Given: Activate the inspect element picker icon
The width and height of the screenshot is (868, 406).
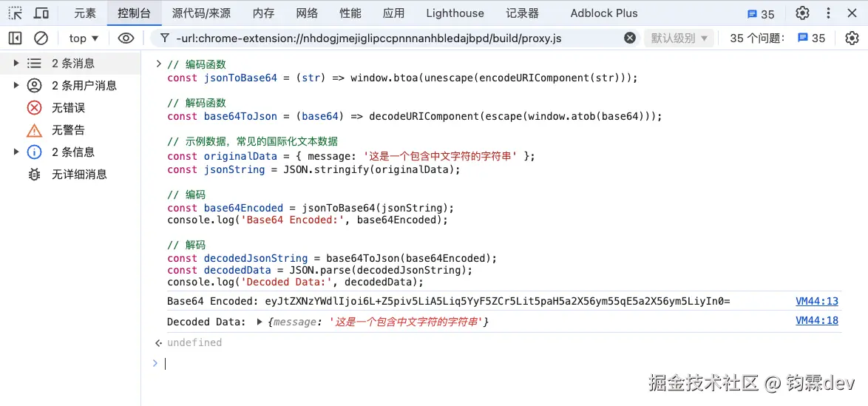Looking at the screenshot, I should coord(16,13).
